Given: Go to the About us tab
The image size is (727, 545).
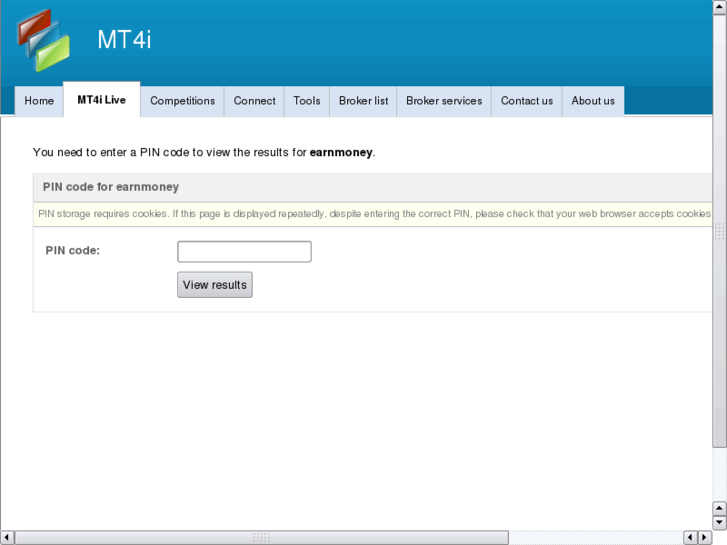Looking at the screenshot, I should click(593, 101).
